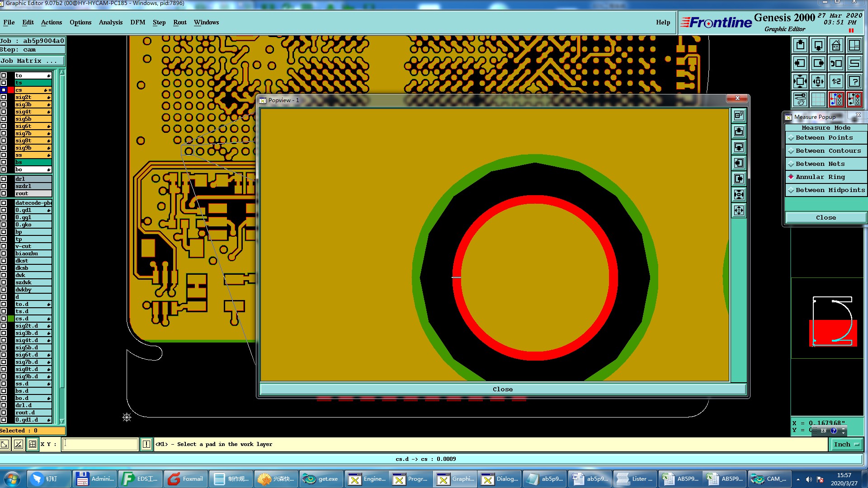Open the Analysis menu
The image size is (868, 488).
pyautogui.click(x=111, y=23)
